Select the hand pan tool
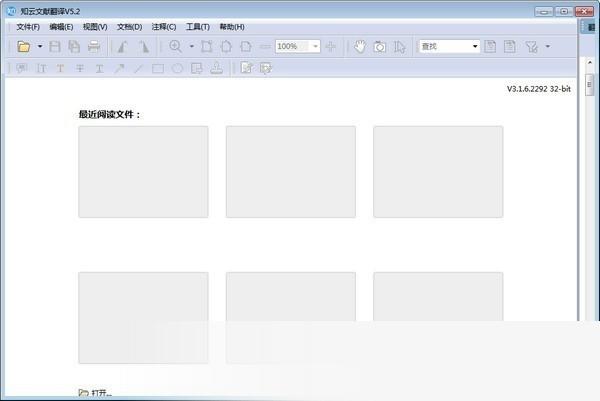The height and width of the screenshot is (401, 600). tap(360, 47)
